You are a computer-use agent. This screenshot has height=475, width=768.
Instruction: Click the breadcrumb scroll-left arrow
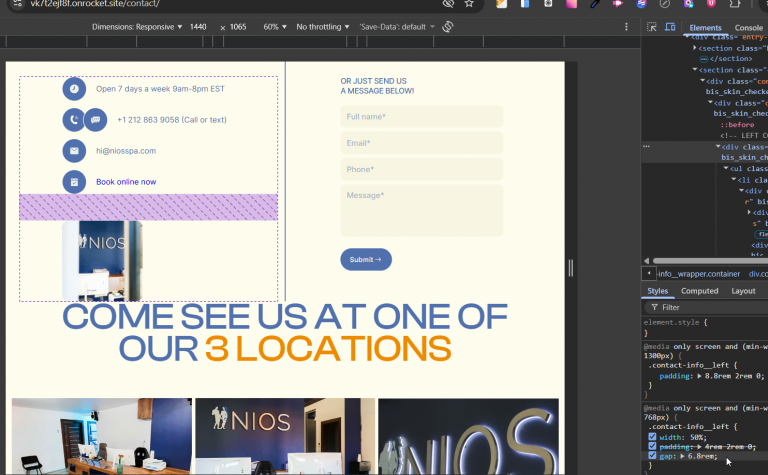(649, 273)
